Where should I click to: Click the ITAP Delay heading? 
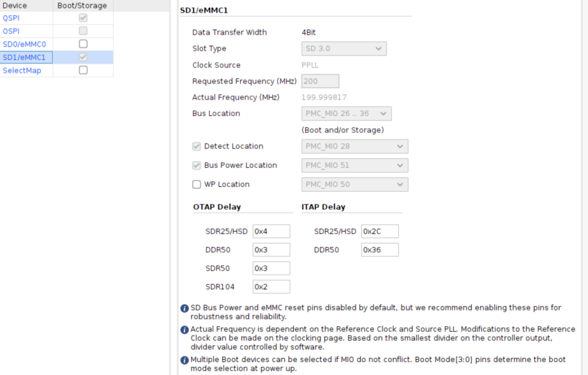coord(323,207)
